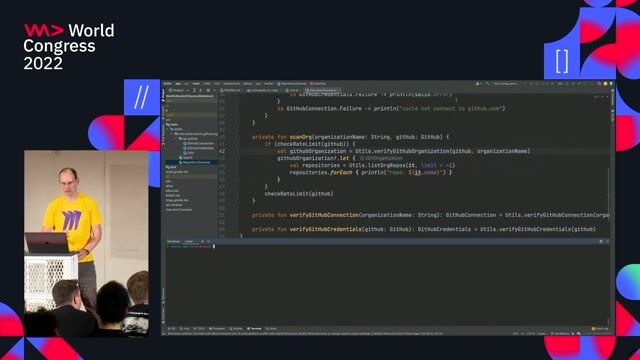Open Project tool window settings gear

pos(208,90)
